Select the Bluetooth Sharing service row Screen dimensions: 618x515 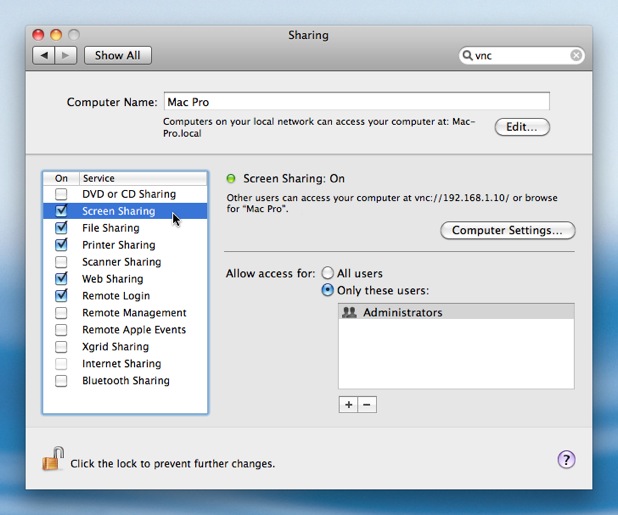(x=125, y=380)
